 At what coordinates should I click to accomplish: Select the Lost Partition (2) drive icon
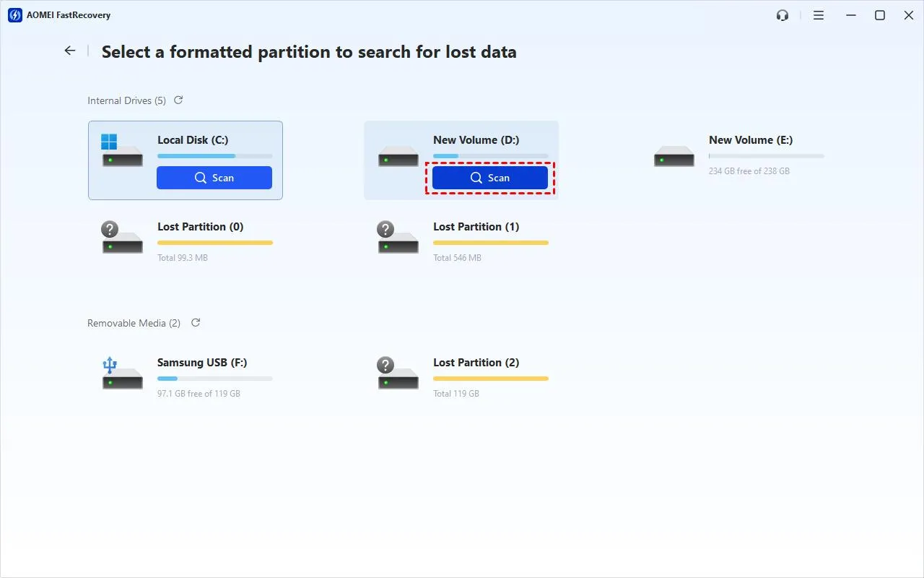398,373
